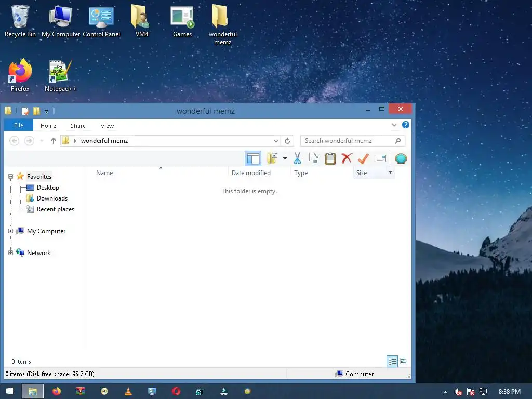Click New Folder icon in Quick Access toolbar

(x=36, y=111)
